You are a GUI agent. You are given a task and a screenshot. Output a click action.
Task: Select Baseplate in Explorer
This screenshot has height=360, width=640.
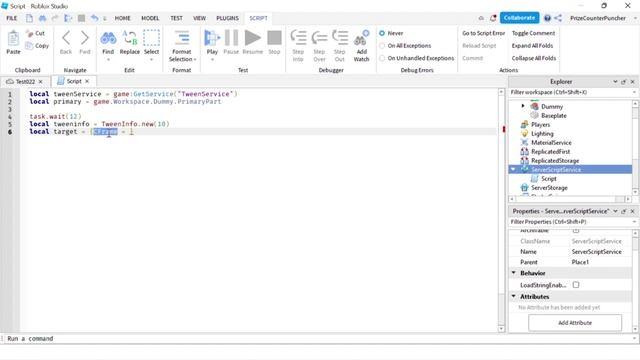(x=553, y=116)
